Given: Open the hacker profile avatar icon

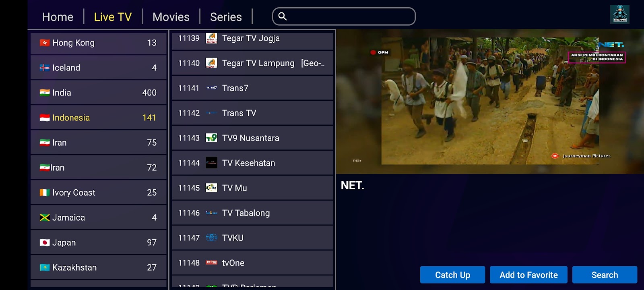Looking at the screenshot, I should pos(619,14).
